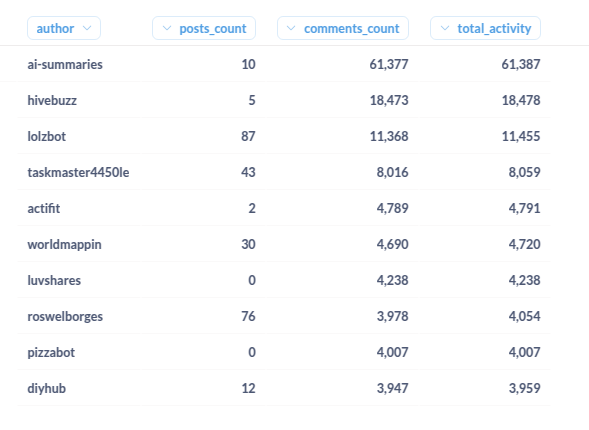
Task: Open the posts_count column header menu
Action: click(x=204, y=28)
